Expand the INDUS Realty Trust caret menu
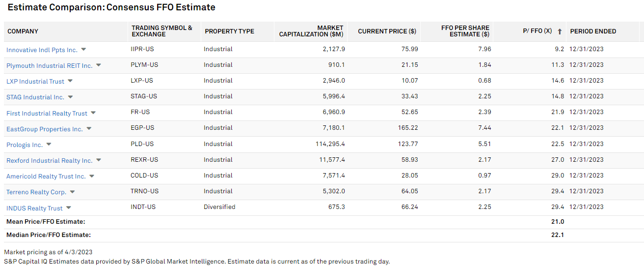This screenshot has width=644, height=267. coord(69,208)
